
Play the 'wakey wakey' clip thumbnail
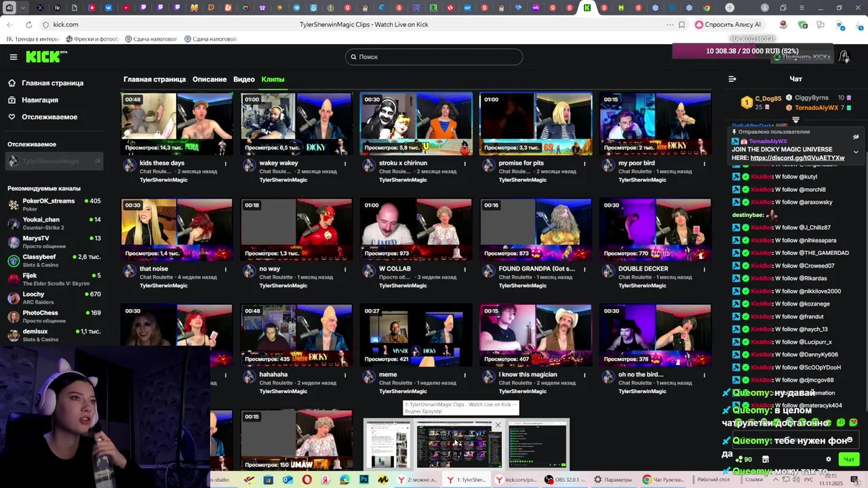tap(296, 124)
